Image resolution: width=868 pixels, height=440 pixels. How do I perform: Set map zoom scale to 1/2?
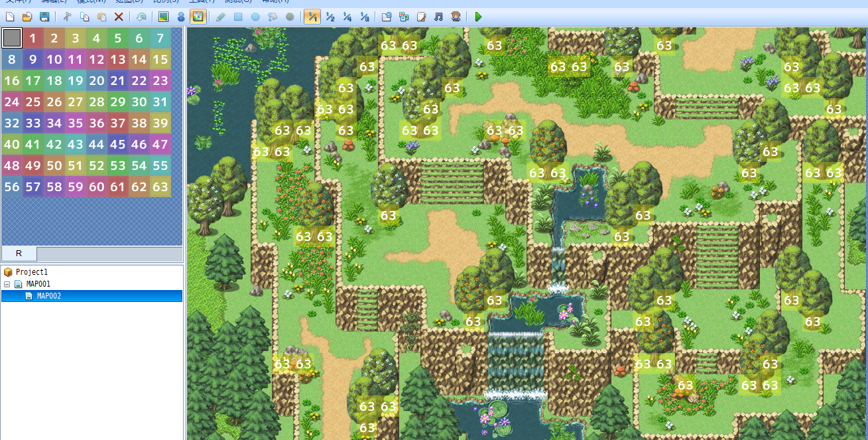point(330,17)
